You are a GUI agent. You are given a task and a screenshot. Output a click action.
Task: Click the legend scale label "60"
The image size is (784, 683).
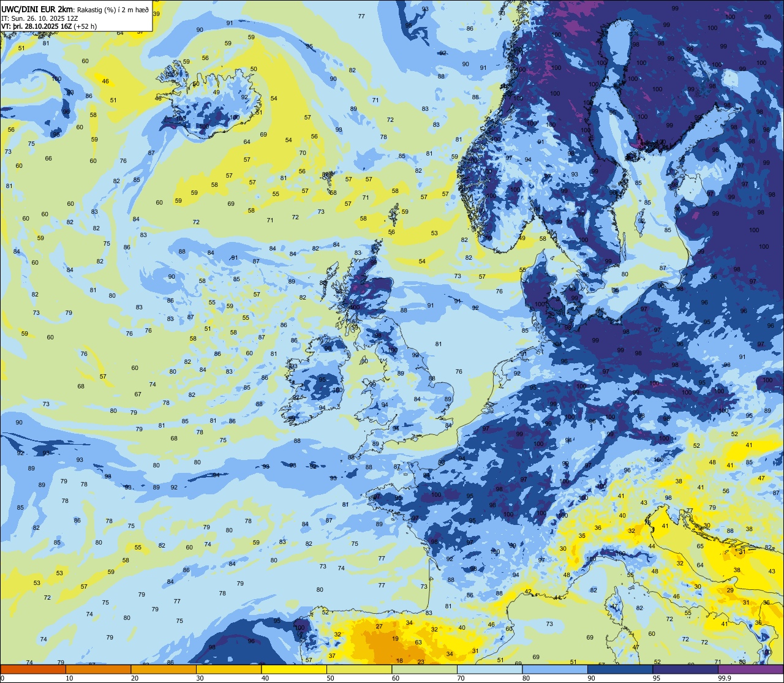click(x=396, y=678)
